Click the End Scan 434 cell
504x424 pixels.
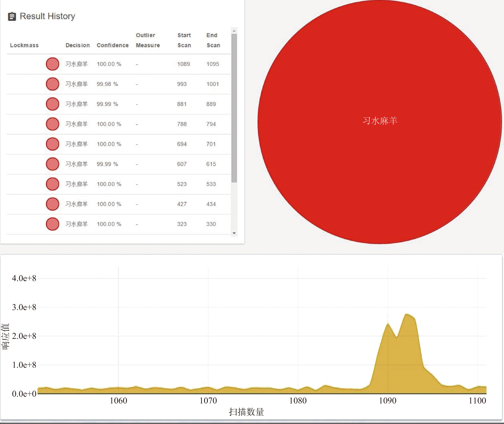pyautogui.click(x=211, y=204)
